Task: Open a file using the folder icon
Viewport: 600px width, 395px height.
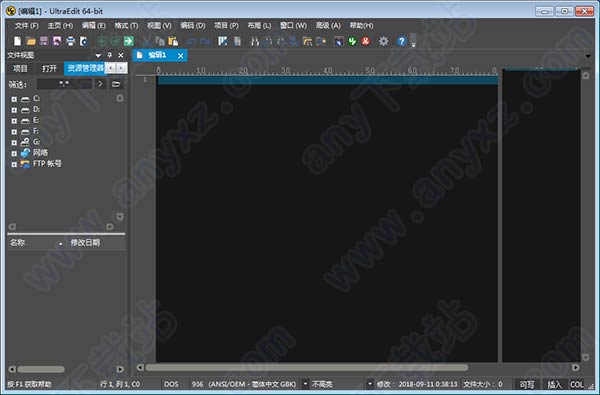Action: (31, 41)
